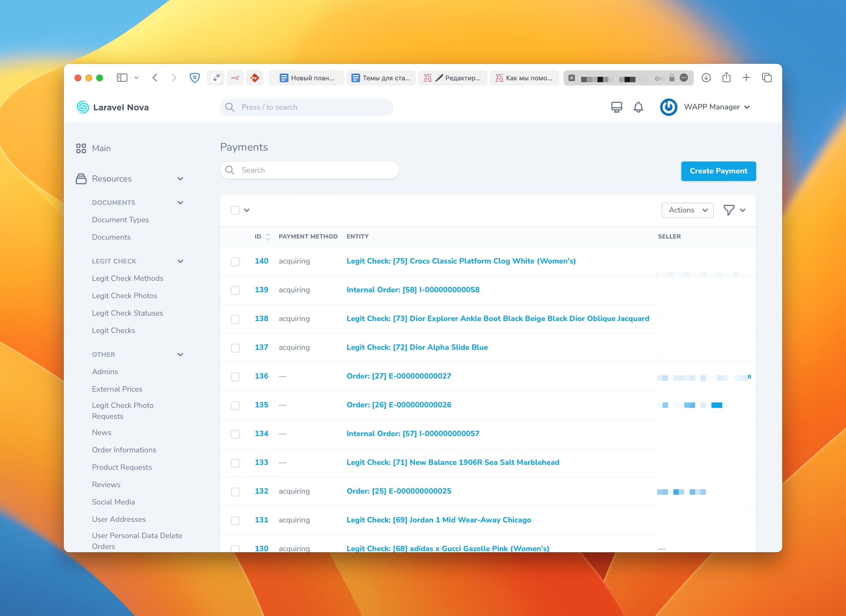This screenshot has height=616, width=846.
Task: Open notifications with the bell icon
Action: 638,107
